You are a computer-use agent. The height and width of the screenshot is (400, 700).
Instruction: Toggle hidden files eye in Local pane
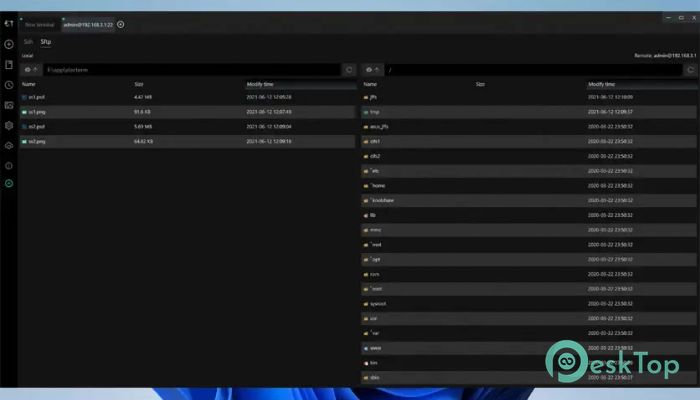click(28, 70)
